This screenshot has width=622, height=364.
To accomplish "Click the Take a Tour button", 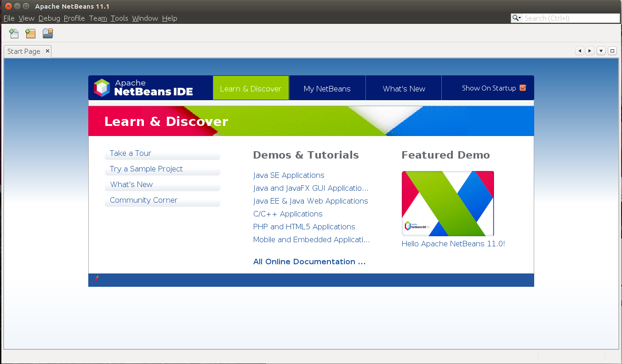I will click(162, 154).
